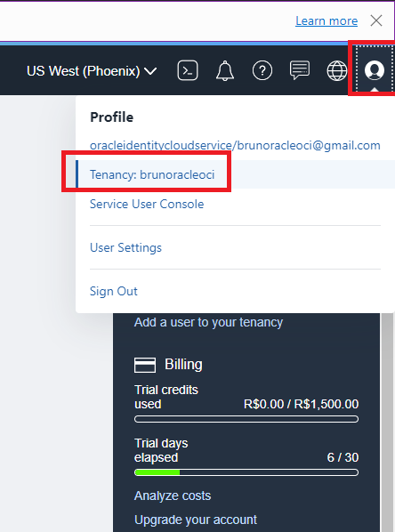Click the chevron beside US West (Phoenix)
Viewport: 395px width, 532px height.
pyautogui.click(x=150, y=71)
